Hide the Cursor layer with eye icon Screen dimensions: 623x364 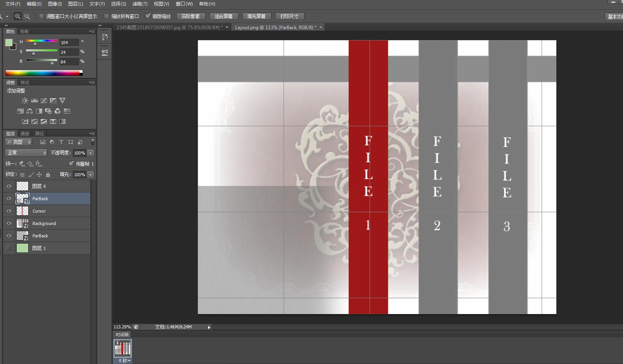(9, 211)
